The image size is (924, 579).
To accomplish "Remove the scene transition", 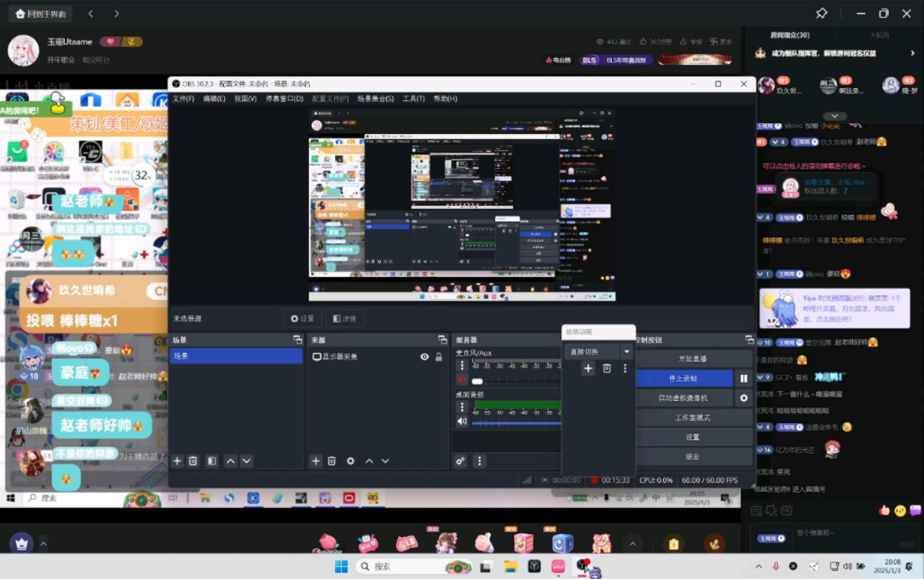I will [x=607, y=368].
